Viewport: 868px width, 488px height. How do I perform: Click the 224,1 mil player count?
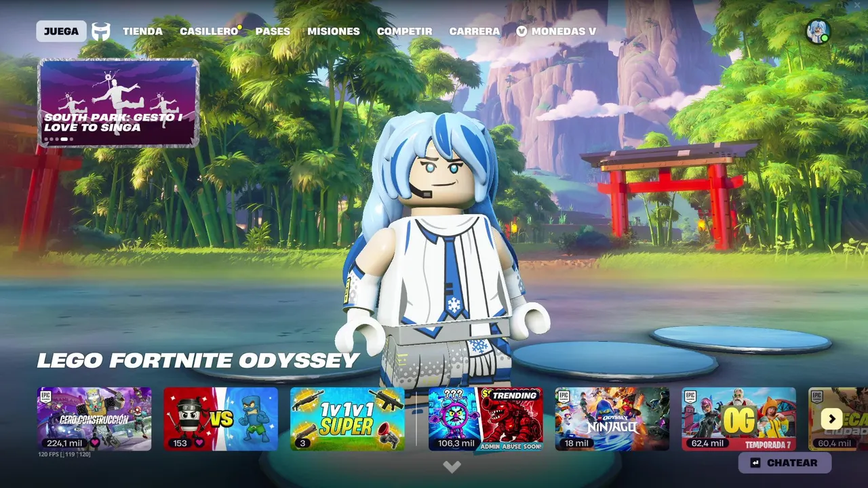[x=64, y=443]
